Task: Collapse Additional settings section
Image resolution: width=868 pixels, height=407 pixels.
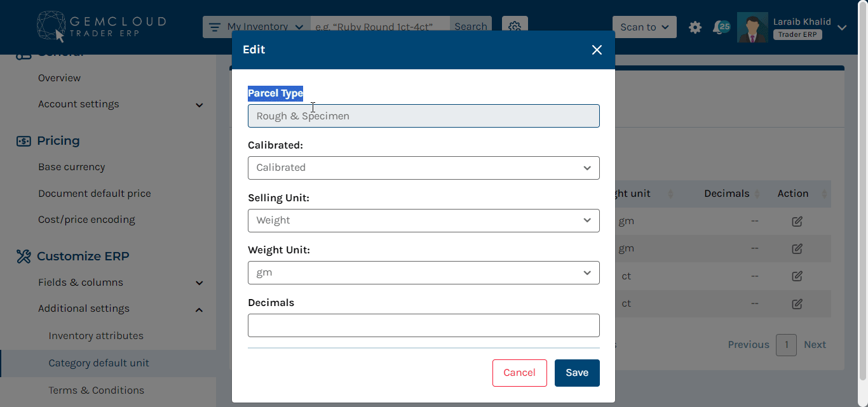Action: 199,309
